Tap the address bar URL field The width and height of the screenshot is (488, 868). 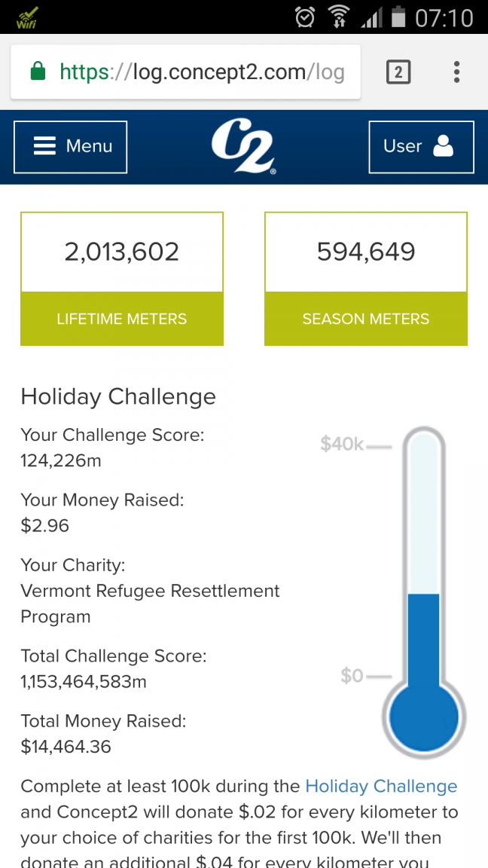pyautogui.click(x=186, y=72)
